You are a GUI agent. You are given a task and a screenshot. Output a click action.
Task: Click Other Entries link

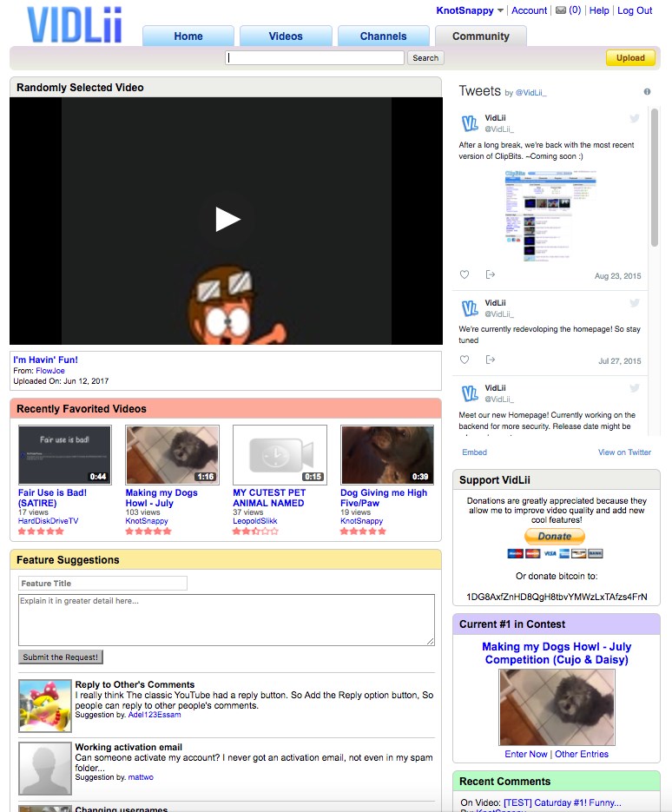tap(582, 754)
